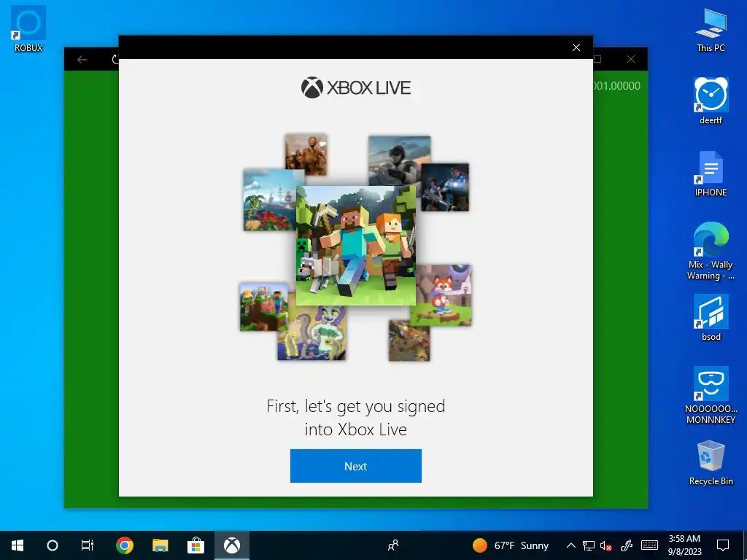Viewport: 747px width, 560px height.
Task: Open Microsoft Store from the taskbar
Action: 196,545
